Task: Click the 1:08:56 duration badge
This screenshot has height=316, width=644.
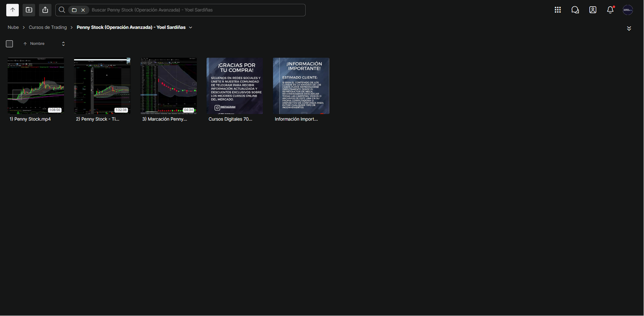Action: click(55, 110)
